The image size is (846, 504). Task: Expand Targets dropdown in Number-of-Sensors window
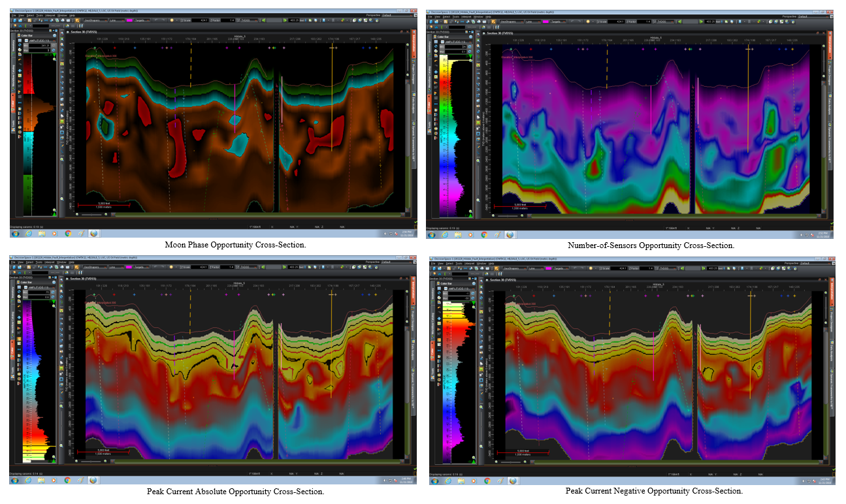[558, 21]
